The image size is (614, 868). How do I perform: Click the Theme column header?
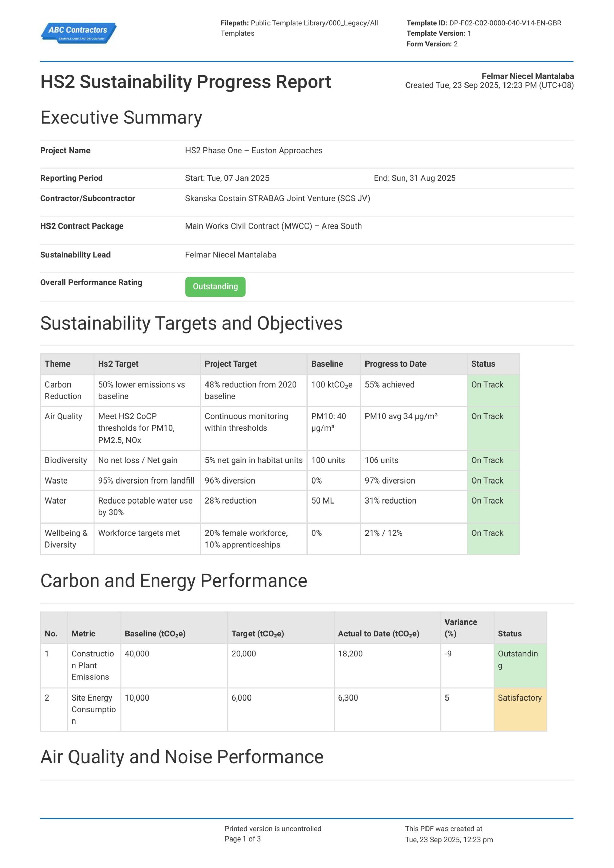pos(58,364)
